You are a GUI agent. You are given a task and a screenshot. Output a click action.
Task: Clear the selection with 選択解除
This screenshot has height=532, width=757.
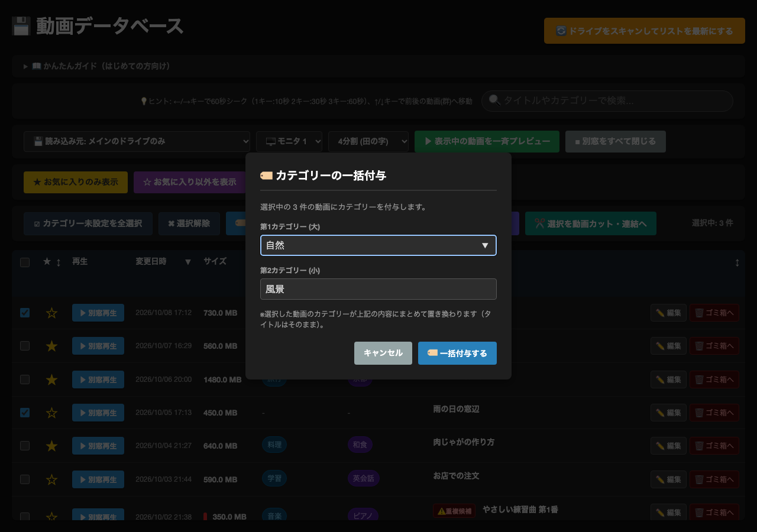pos(189,223)
